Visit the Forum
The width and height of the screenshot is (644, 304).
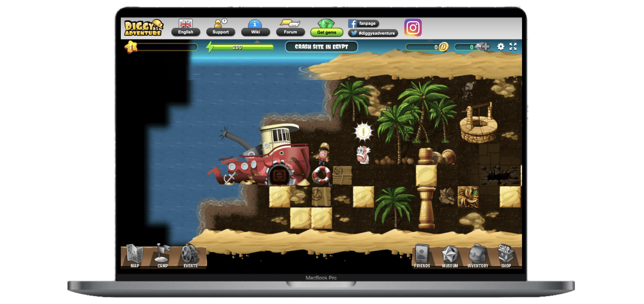290,28
